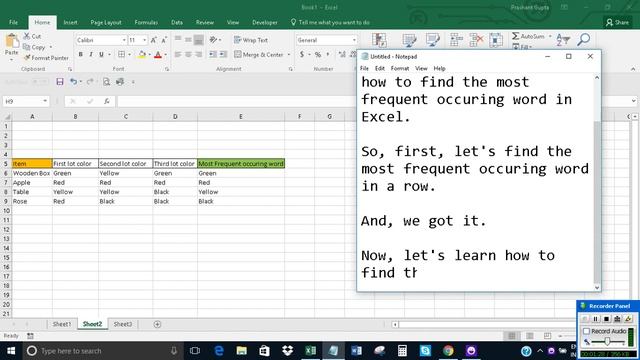Toggle Record Audio checkbox
Viewport: 640px width, 360px height.
(x=586, y=331)
